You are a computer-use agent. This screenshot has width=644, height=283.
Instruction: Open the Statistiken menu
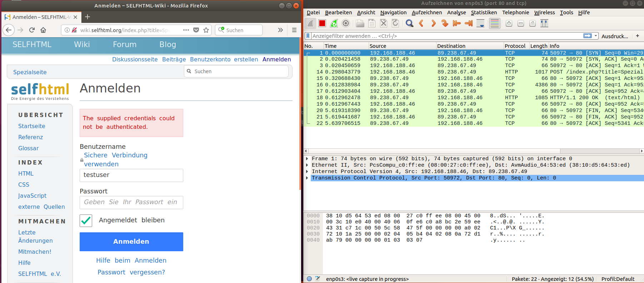[x=484, y=12]
